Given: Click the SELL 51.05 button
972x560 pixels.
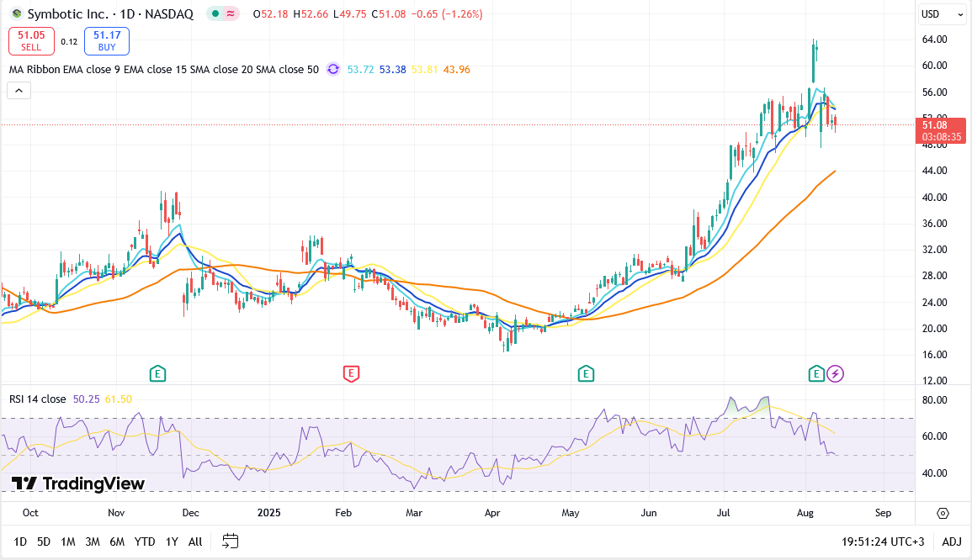Looking at the screenshot, I should (32, 40).
